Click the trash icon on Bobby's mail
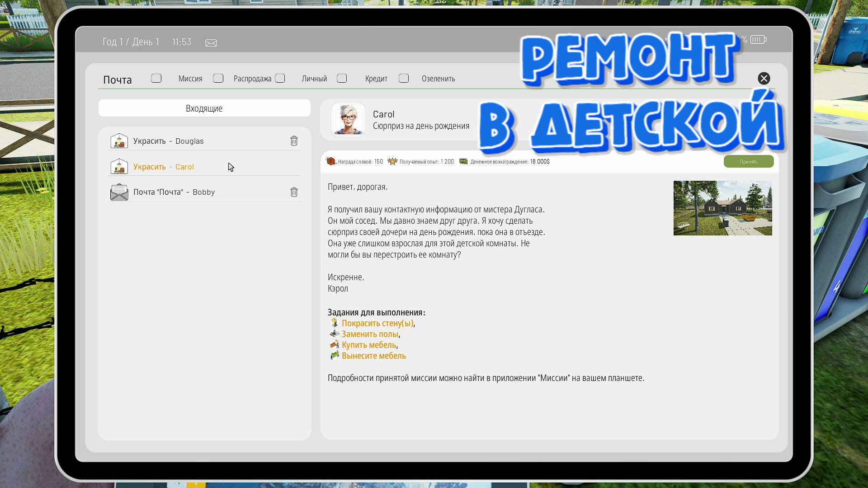868x488 pixels. (294, 192)
